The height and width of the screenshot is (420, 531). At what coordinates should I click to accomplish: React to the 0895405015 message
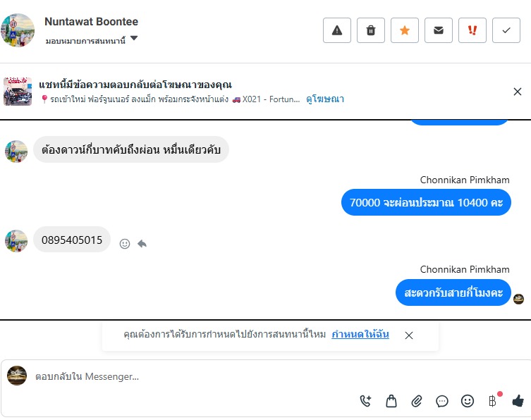(125, 244)
